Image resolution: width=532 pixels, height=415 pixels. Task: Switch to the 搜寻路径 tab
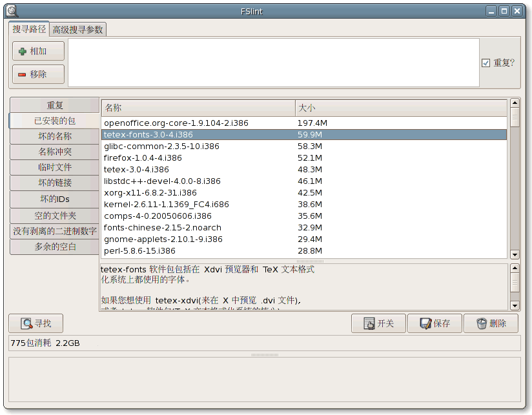[28, 29]
